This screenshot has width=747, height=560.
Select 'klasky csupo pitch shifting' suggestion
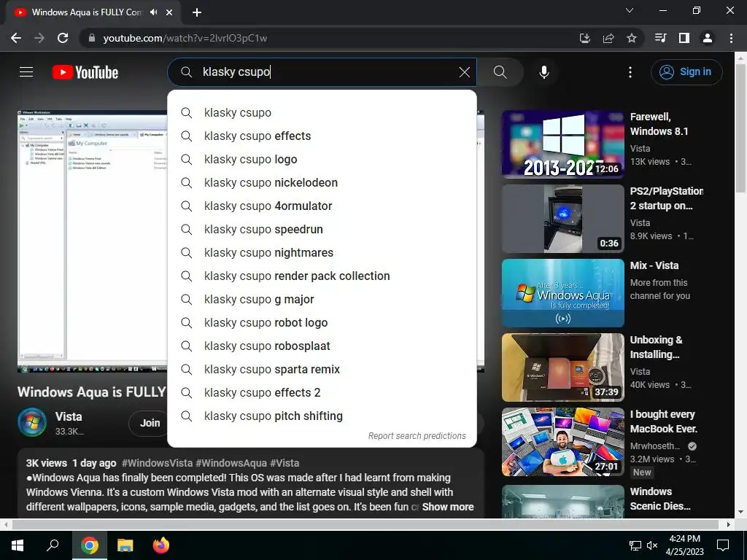322,416
